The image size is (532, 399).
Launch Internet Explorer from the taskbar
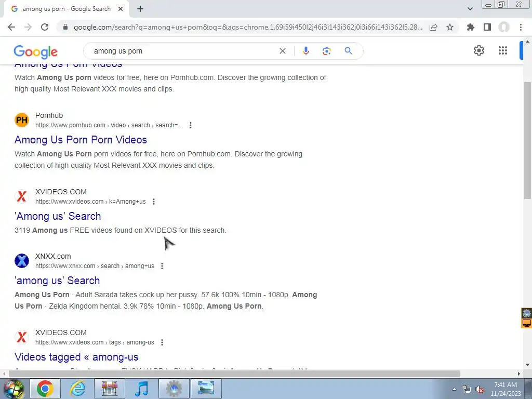77,389
